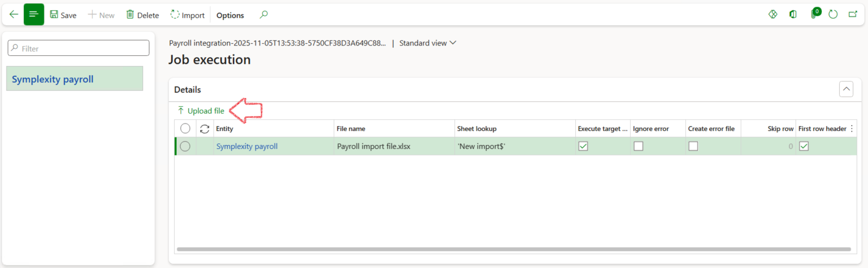Enable the Ignore error checkbox

tap(639, 146)
